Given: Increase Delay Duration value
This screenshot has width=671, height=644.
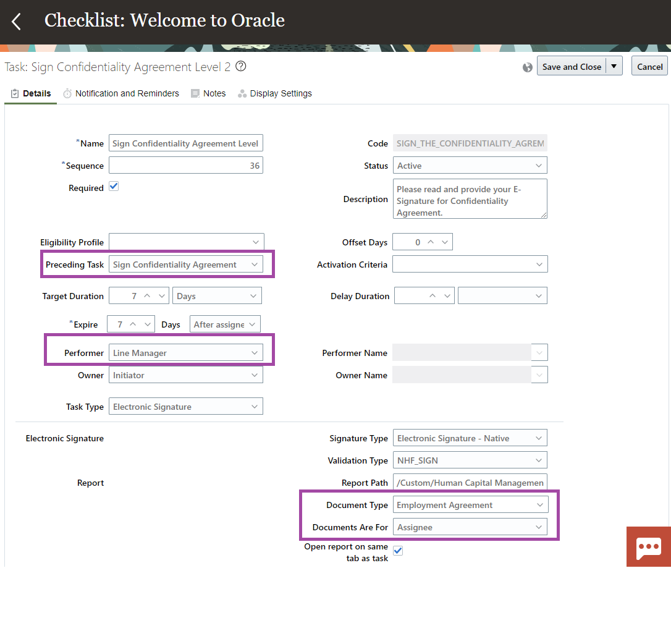Looking at the screenshot, I should pos(433,296).
